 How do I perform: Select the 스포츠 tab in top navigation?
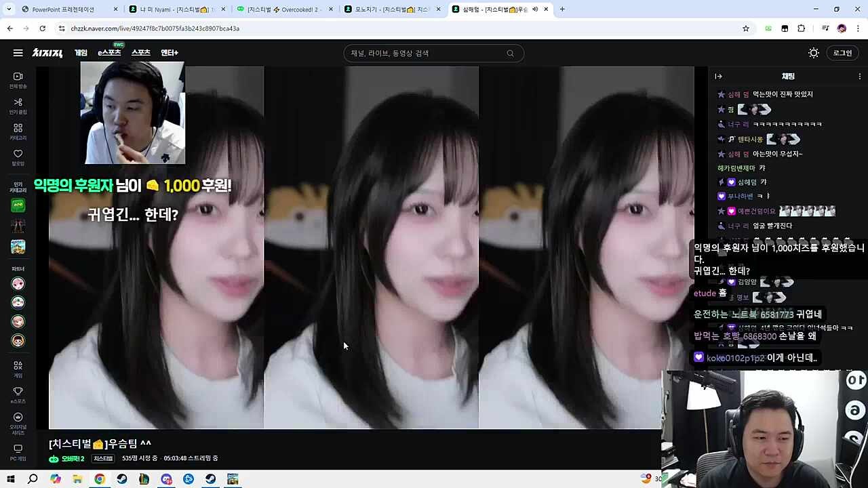[140, 53]
